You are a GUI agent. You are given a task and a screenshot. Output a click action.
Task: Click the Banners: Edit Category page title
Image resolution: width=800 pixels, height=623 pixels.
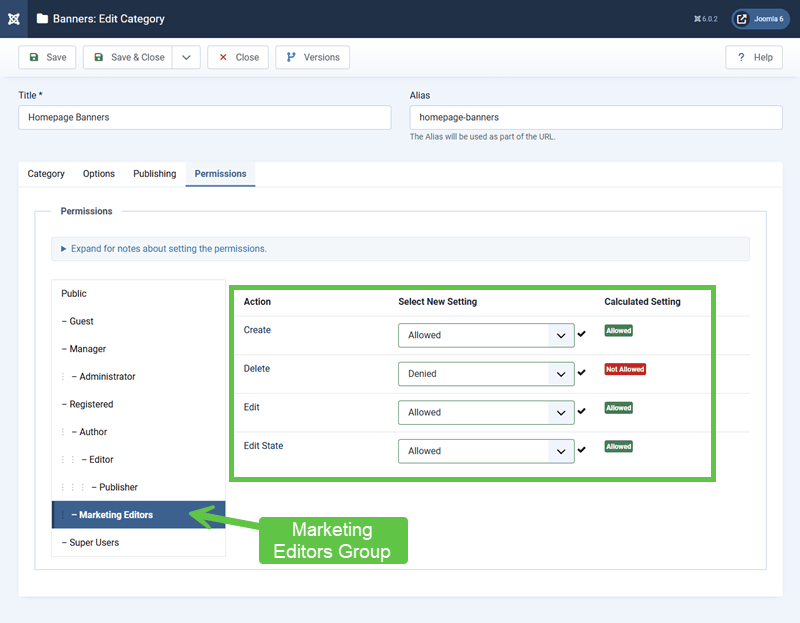click(109, 19)
